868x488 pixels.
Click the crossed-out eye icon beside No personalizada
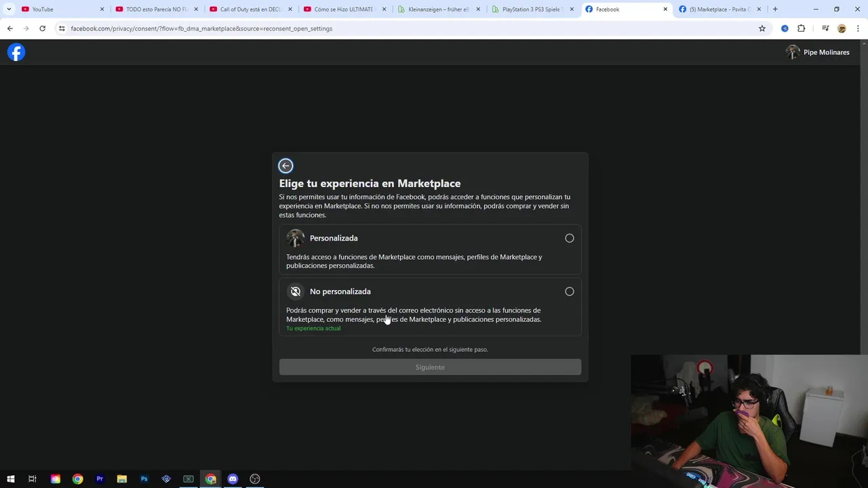click(295, 291)
